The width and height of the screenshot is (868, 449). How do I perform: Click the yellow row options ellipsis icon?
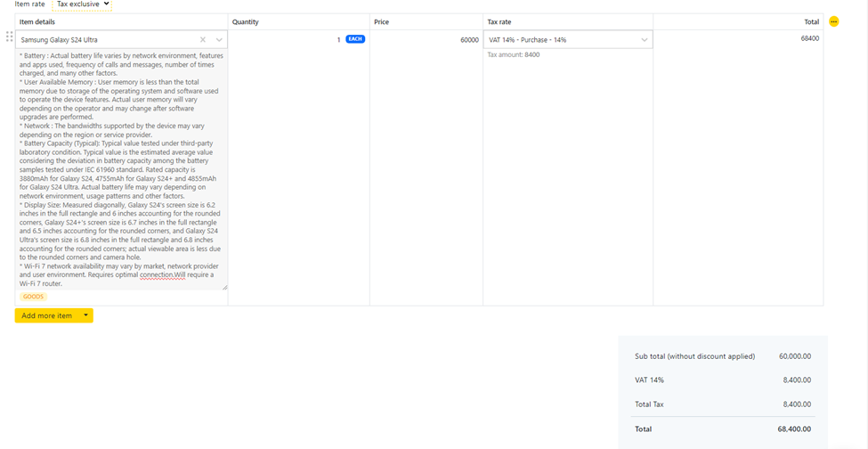[833, 21]
